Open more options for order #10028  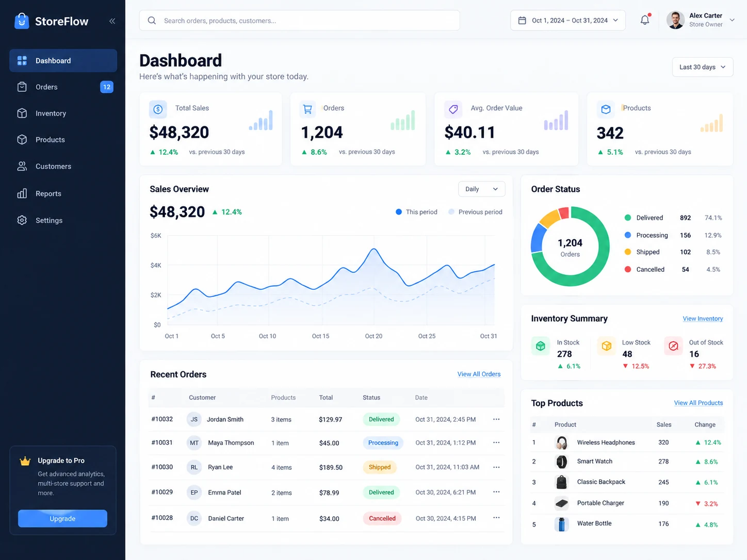tap(496, 518)
